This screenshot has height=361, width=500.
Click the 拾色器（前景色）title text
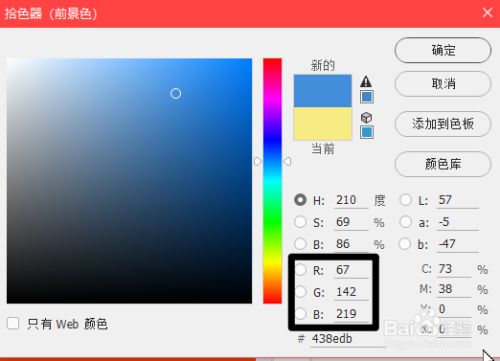51,14
